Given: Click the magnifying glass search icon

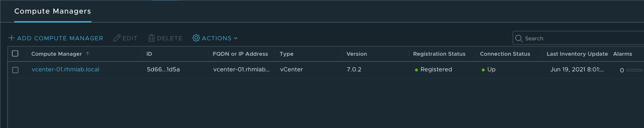Looking at the screenshot, I should (519, 38).
